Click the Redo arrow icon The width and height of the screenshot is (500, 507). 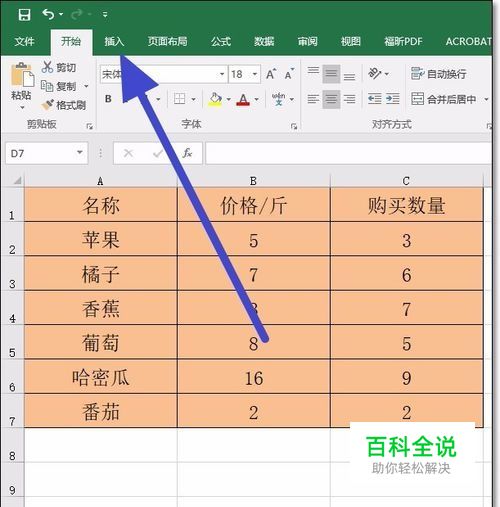[77, 14]
